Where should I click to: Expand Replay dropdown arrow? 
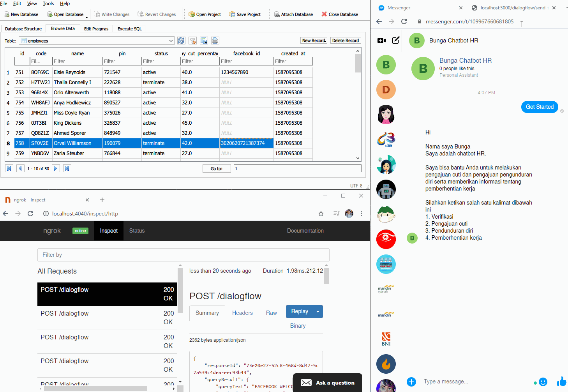pos(318,312)
